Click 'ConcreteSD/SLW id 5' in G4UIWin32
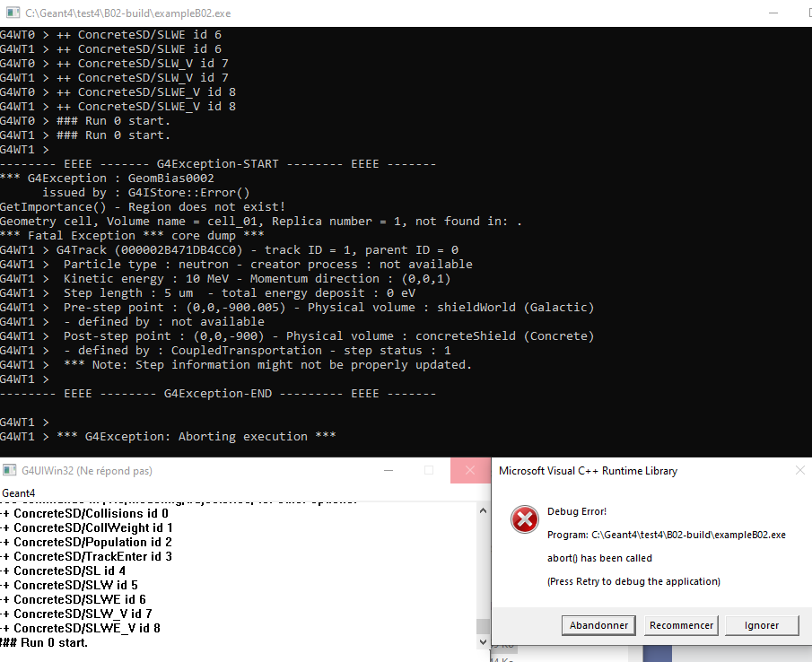Viewport: 812px width, 662px height. (75, 585)
